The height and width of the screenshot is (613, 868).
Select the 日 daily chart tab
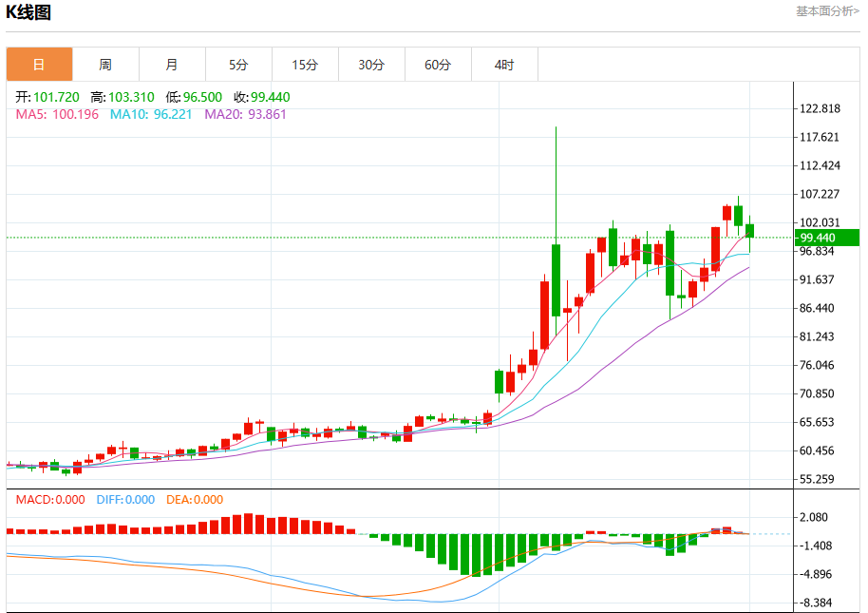pos(39,65)
